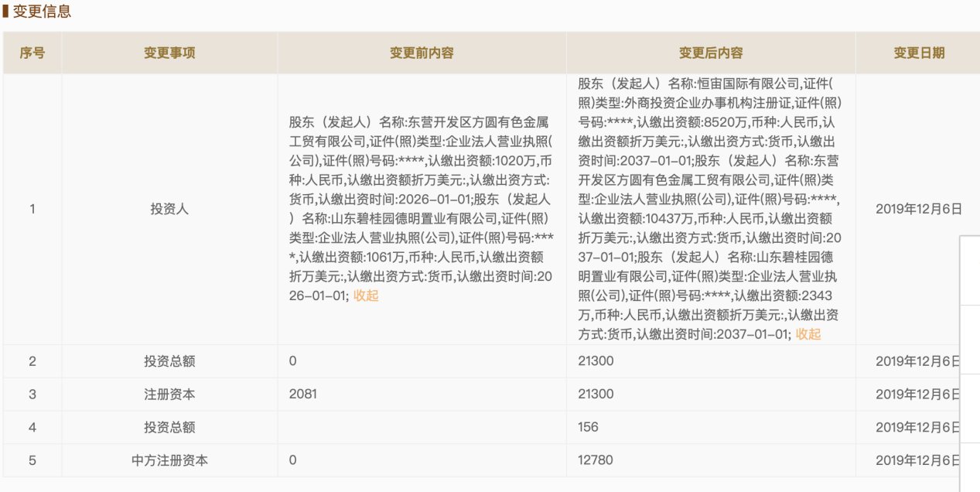Collapse the 变更前内容 text with 收起

(366, 296)
